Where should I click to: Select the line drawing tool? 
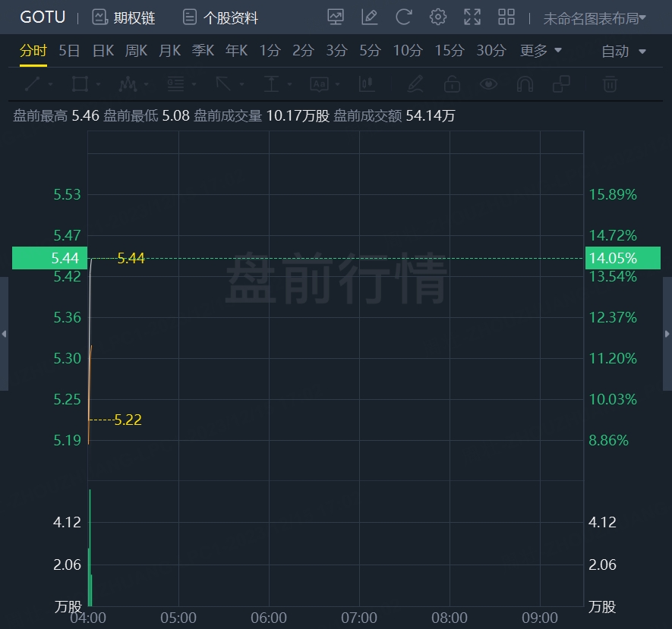point(33,84)
